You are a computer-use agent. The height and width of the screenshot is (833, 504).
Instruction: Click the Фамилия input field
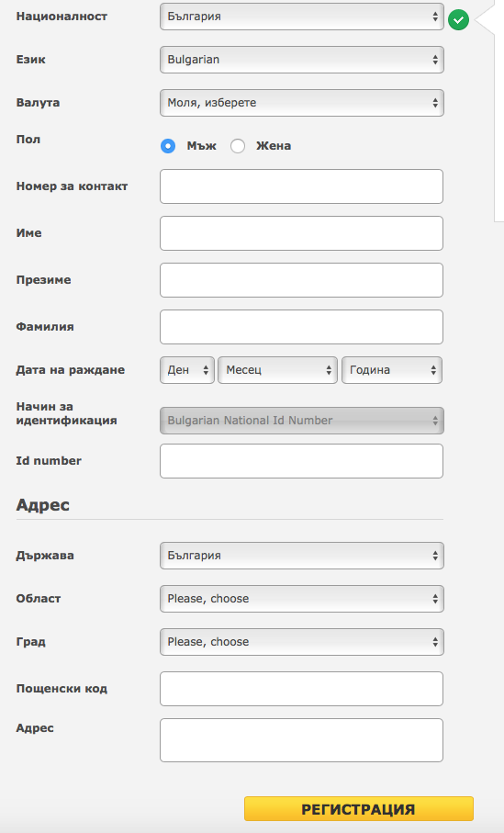pyautogui.click(x=302, y=327)
